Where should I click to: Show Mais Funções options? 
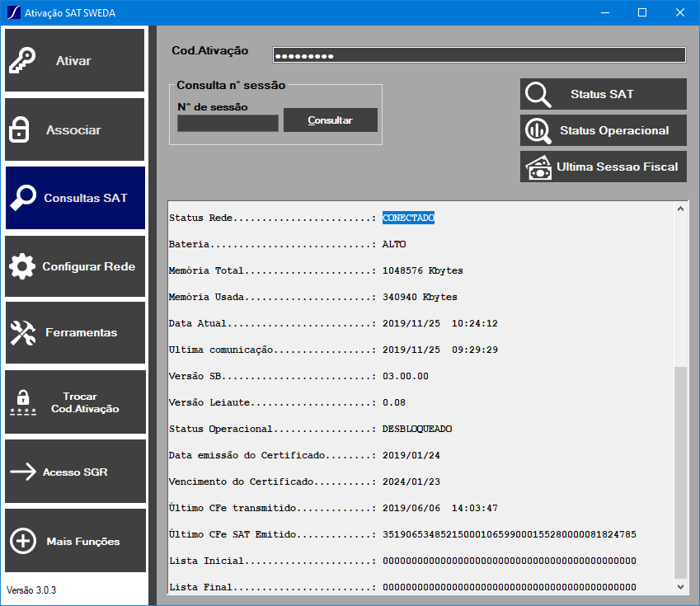[76, 541]
